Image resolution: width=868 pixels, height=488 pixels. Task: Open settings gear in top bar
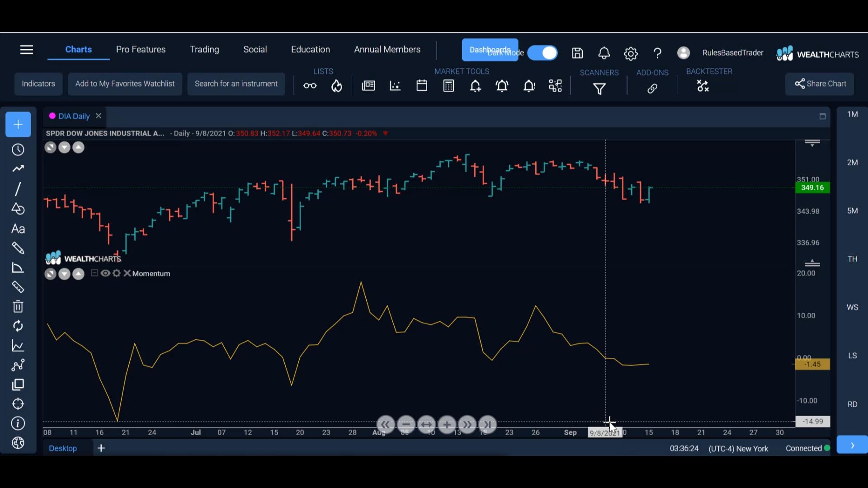point(631,54)
